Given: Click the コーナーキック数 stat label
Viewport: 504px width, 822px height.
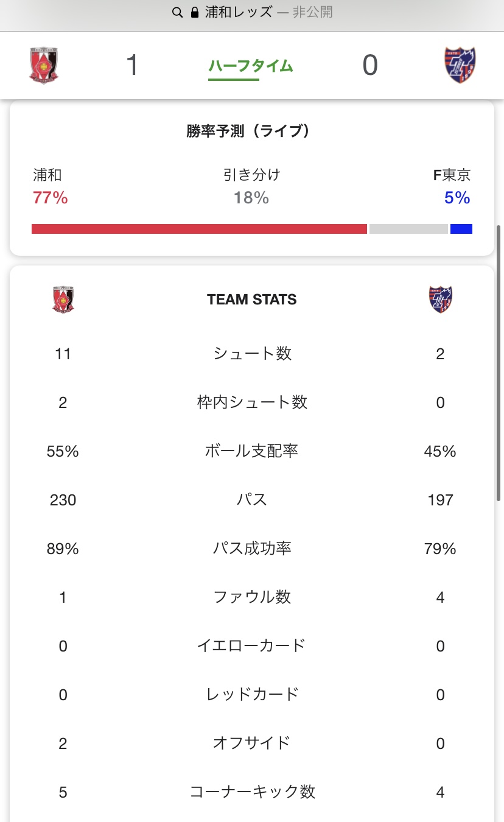Looking at the screenshot, I should (252, 792).
